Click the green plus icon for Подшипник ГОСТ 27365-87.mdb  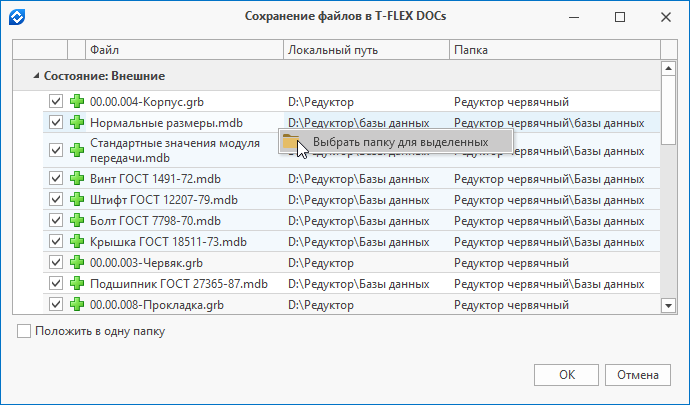point(77,284)
